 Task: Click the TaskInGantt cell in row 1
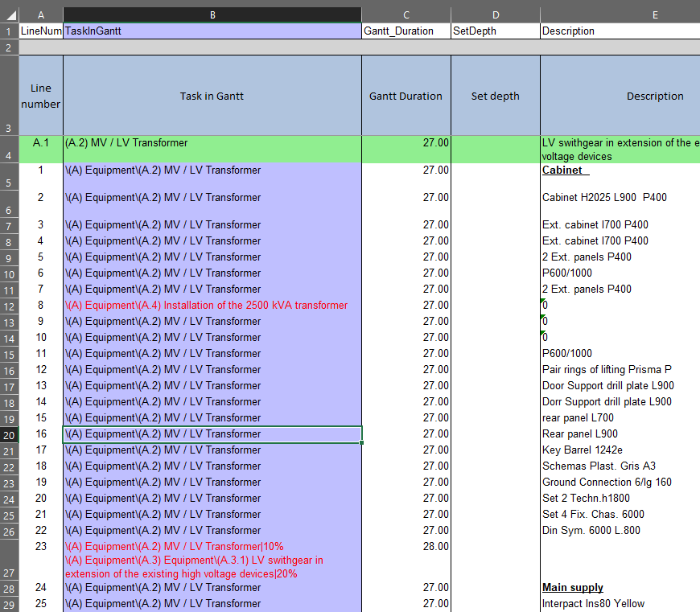coord(212,31)
